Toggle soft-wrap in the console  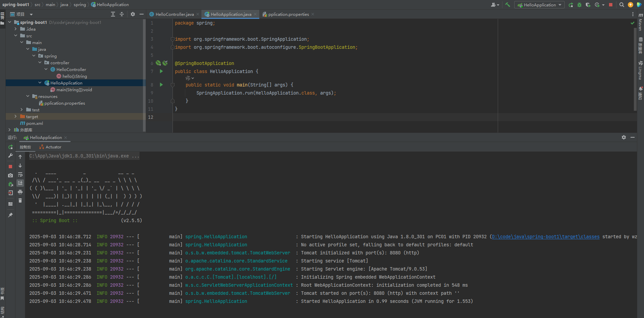coord(20,174)
